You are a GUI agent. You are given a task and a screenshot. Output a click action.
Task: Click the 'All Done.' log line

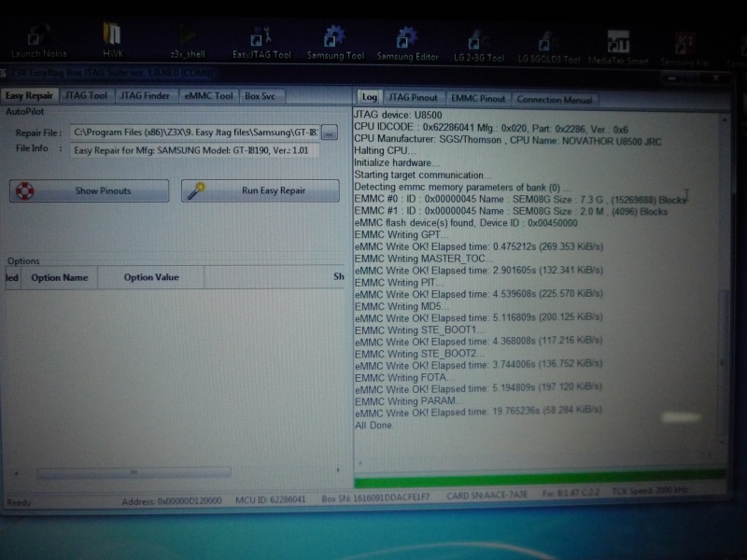click(374, 426)
